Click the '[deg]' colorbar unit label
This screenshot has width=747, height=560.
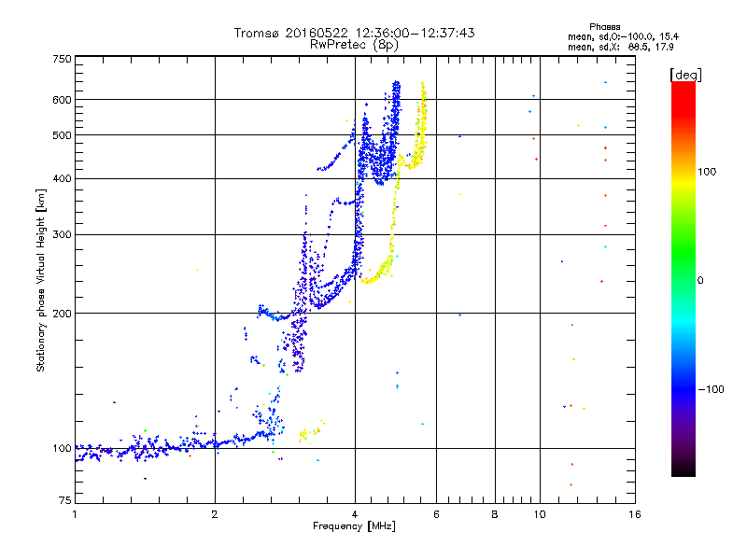685,75
